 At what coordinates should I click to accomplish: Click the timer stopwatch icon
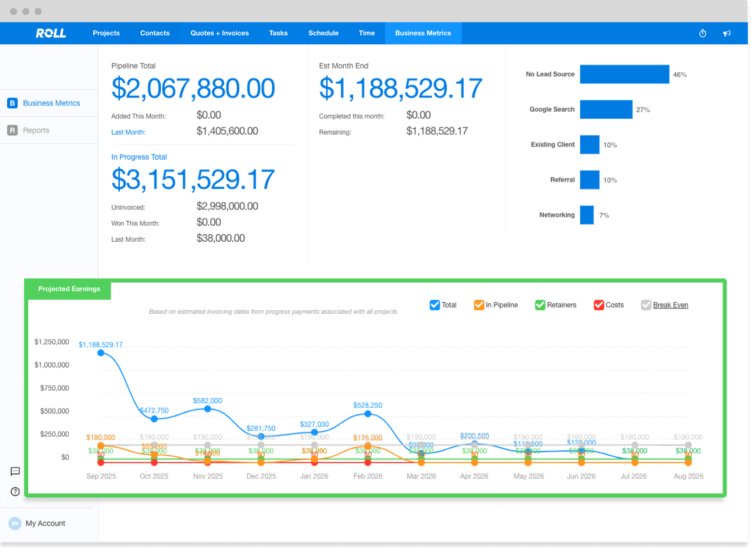[703, 34]
